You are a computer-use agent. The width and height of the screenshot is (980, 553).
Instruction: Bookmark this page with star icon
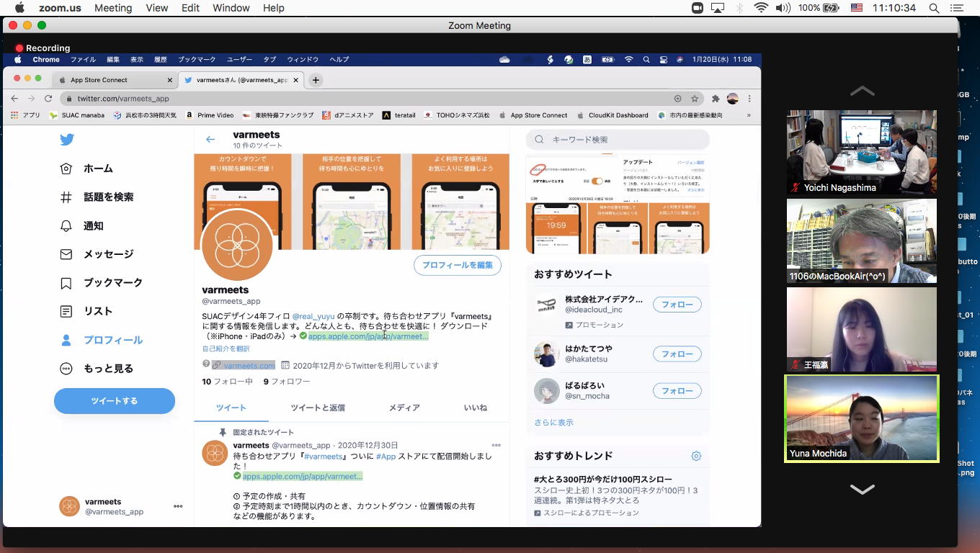(x=695, y=99)
